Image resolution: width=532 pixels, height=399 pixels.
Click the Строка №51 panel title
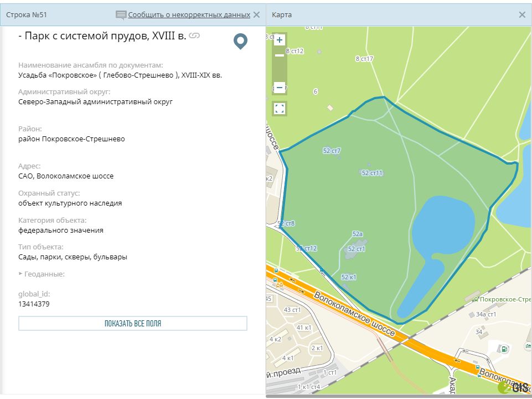(27, 14)
